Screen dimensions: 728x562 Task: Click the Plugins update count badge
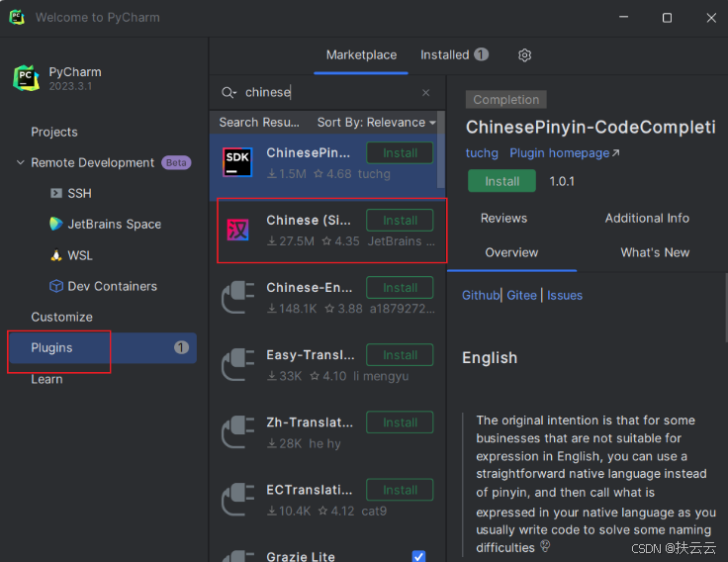(x=181, y=347)
